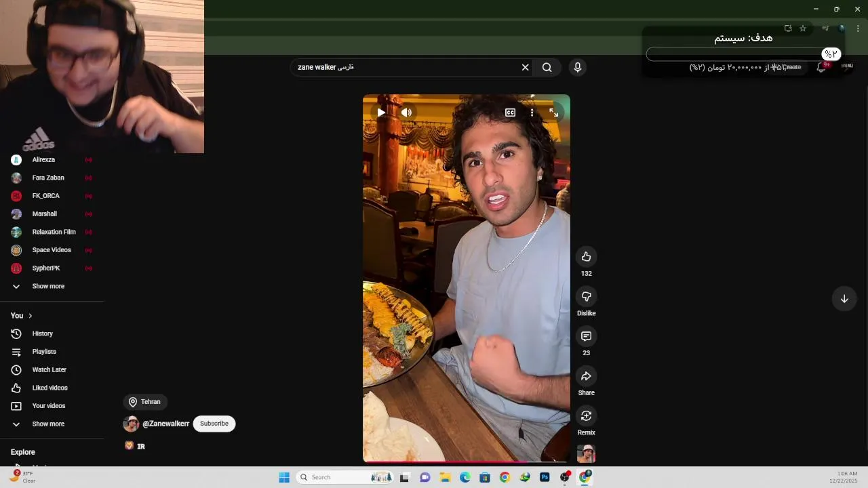Click the Dislike thumbs-down icon
Image resolution: width=868 pixels, height=488 pixels.
586,296
